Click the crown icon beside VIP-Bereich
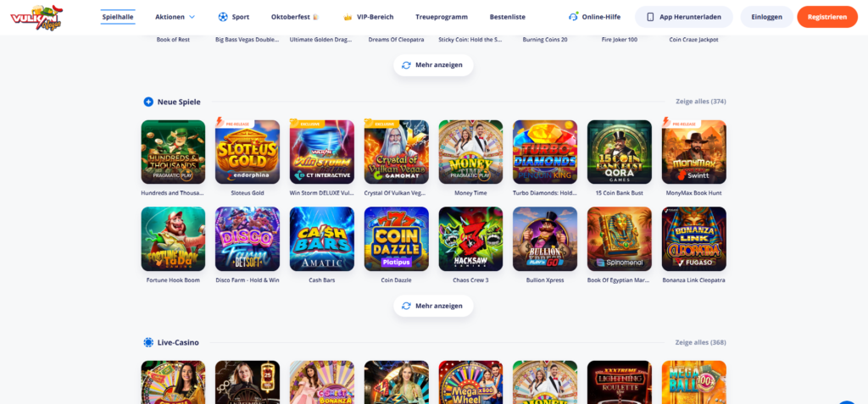The image size is (868, 404). click(348, 17)
